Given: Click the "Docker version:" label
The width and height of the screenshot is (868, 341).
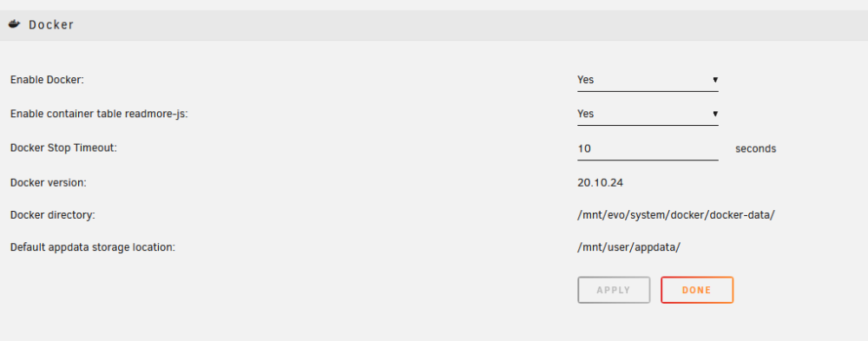Looking at the screenshot, I should pyautogui.click(x=49, y=182).
